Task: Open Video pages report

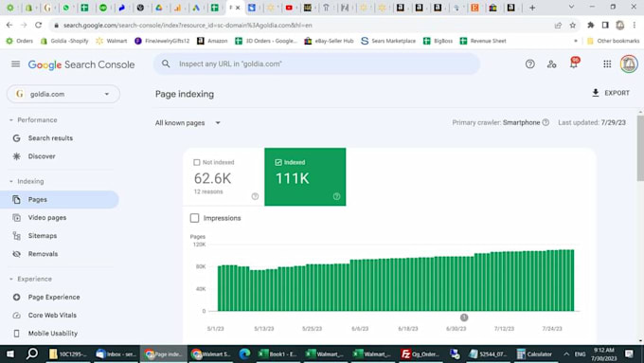Action: 47,217
